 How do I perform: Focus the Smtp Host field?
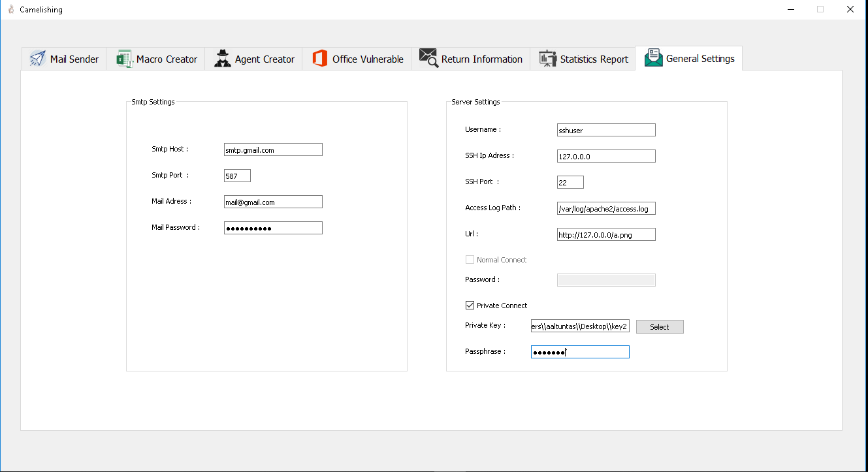click(273, 149)
